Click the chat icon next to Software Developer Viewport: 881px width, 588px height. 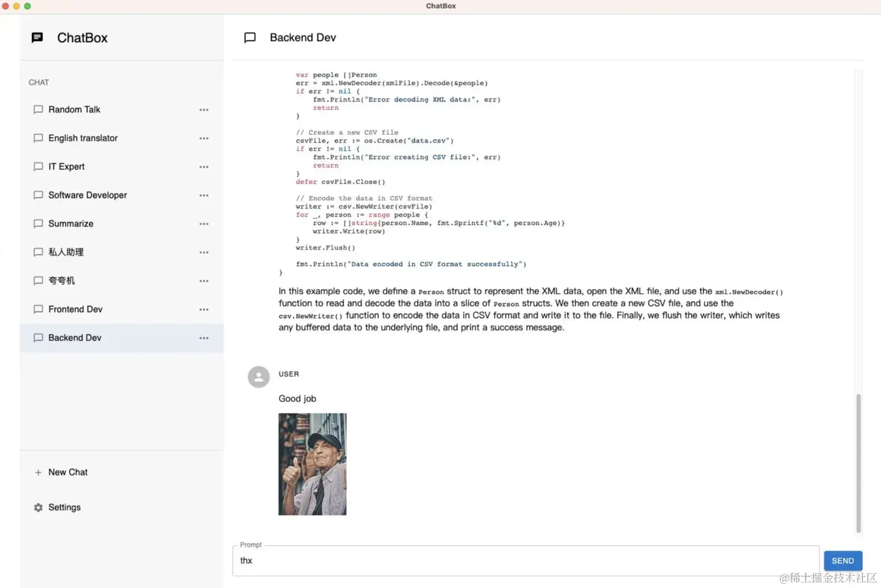(x=38, y=195)
